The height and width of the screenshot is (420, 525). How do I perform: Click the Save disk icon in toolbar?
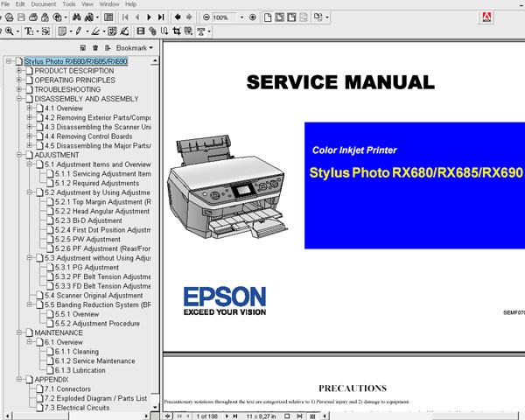(x=21, y=17)
